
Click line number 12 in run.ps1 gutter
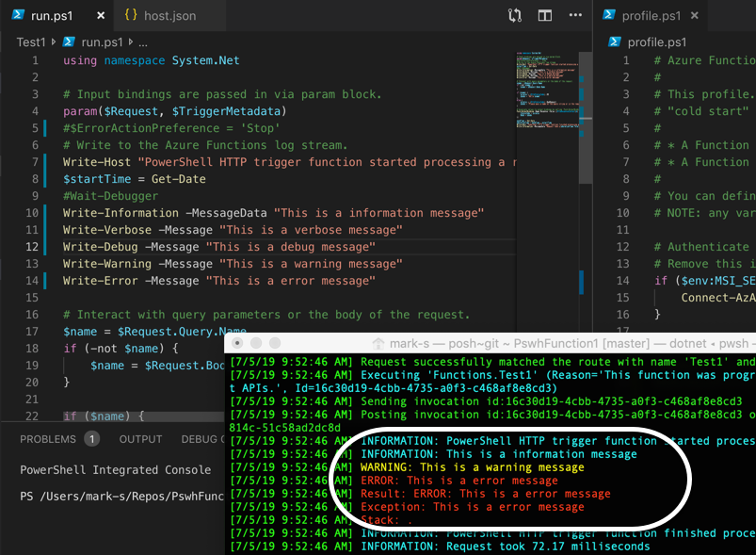tap(32, 247)
